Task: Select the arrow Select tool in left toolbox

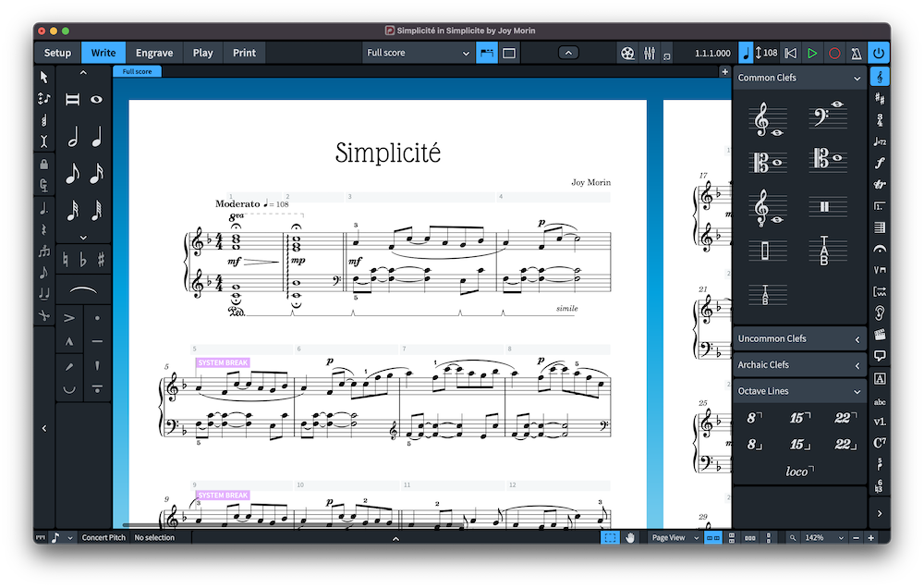Action: [x=44, y=77]
